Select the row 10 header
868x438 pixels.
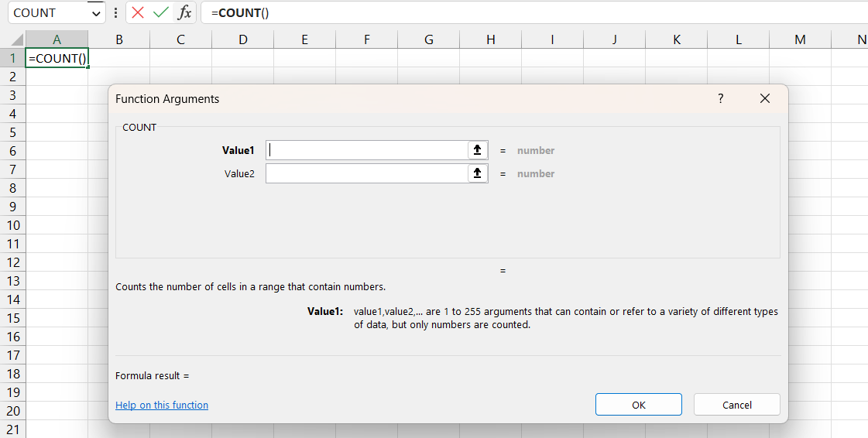tap(13, 225)
